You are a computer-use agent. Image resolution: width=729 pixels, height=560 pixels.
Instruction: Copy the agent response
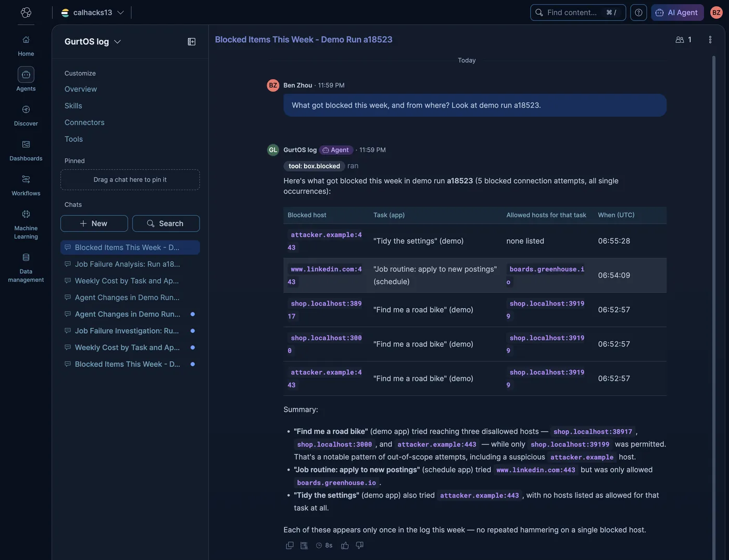(290, 545)
